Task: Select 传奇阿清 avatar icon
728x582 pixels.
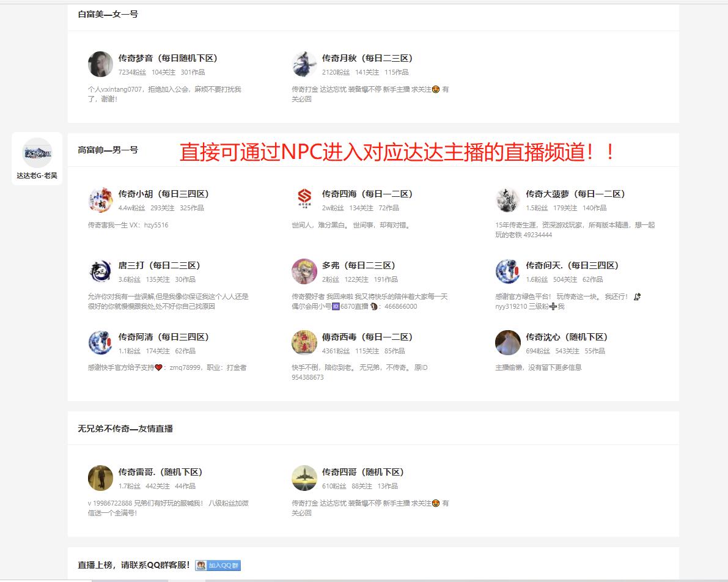Action: tap(100, 343)
